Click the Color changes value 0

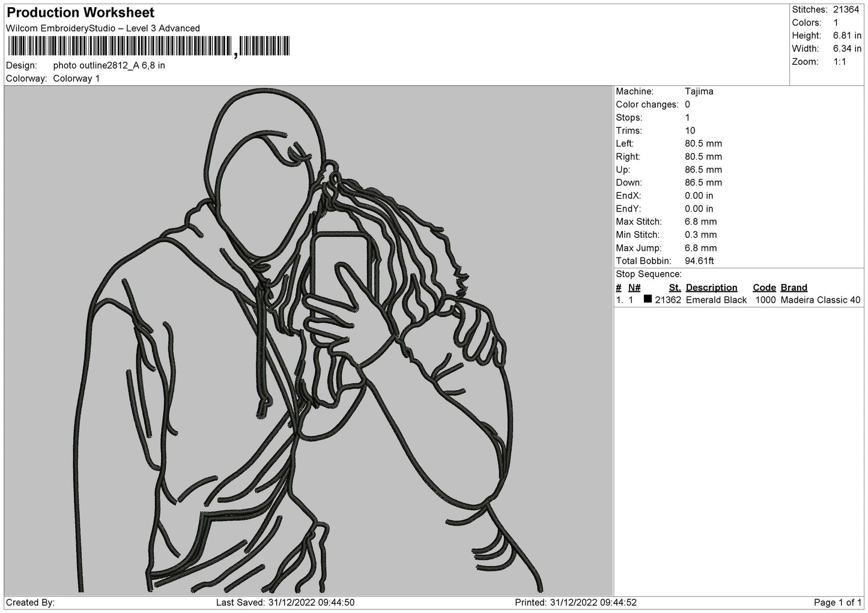tap(688, 104)
